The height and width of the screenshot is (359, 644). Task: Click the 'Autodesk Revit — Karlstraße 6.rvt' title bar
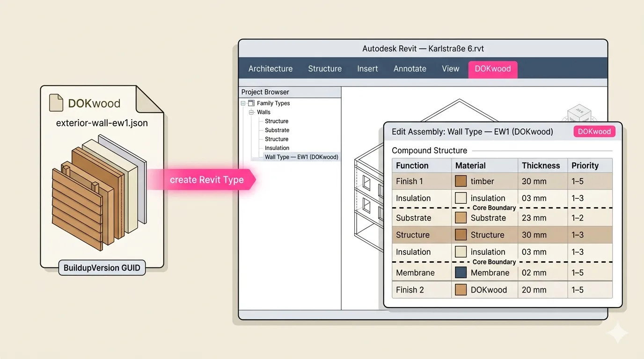tap(423, 49)
